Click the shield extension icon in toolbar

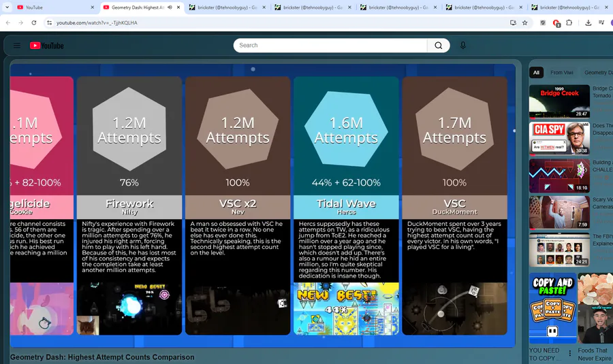[x=543, y=22]
